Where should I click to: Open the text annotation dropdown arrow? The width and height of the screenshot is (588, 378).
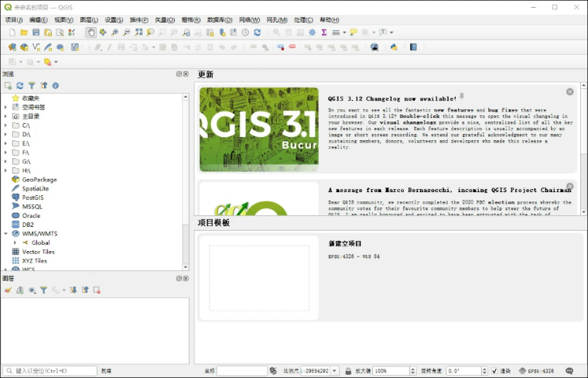pos(391,33)
